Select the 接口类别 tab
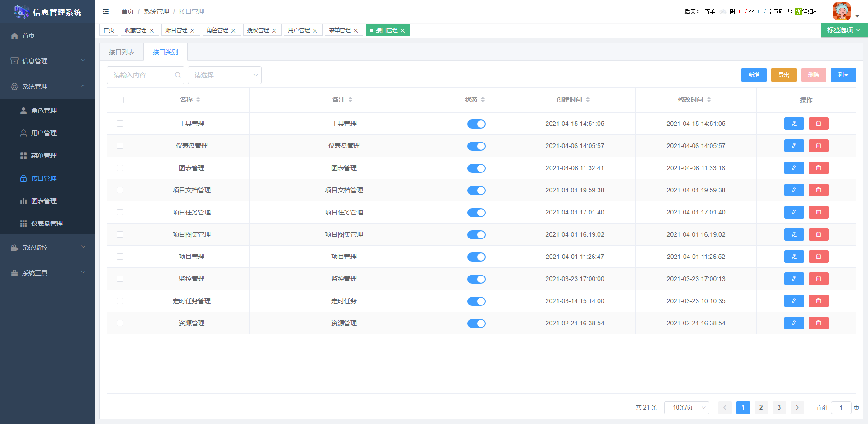This screenshot has width=868, height=424. point(165,52)
